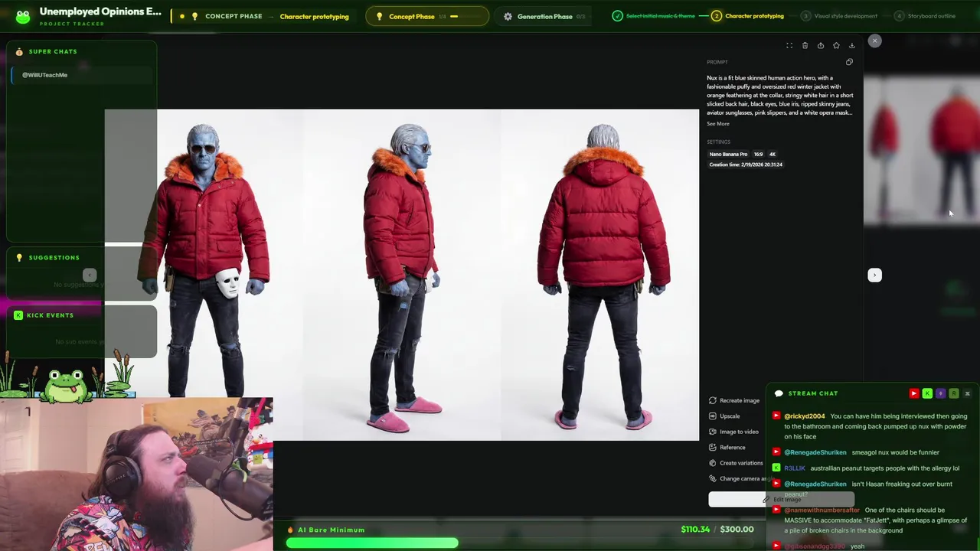The width and height of the screenshot is (980, 551).
Task: Open the Reference option
Action: point(727,448)
